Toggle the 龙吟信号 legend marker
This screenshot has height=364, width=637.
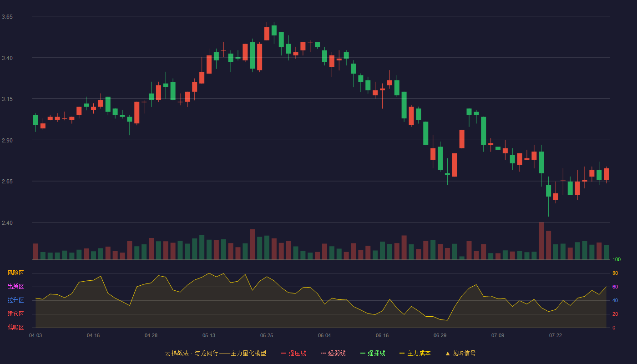(x=460, y=353)
